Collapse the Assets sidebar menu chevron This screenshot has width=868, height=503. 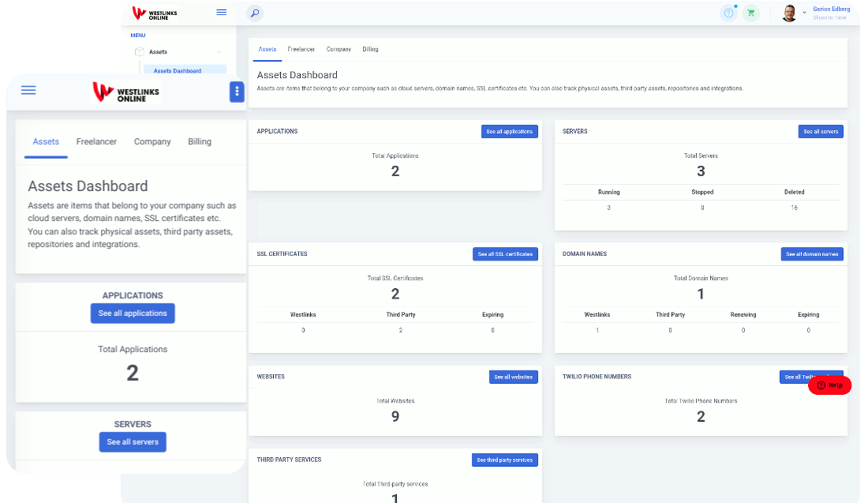[219, 52]
